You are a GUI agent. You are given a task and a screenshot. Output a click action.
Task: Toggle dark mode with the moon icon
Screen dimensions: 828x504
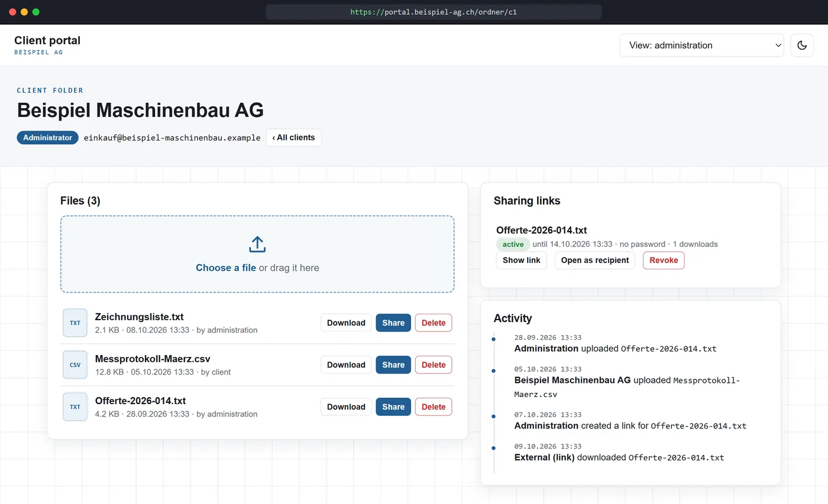tap(802, 45)
